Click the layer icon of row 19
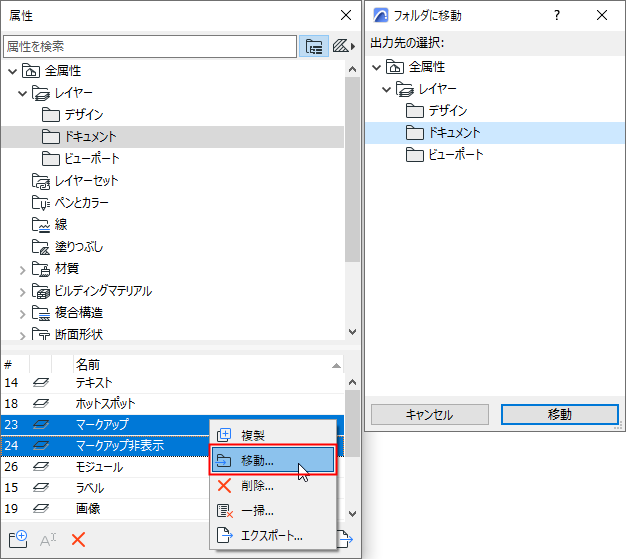Viewport: 626px width, 559px height. coord(41,508)
